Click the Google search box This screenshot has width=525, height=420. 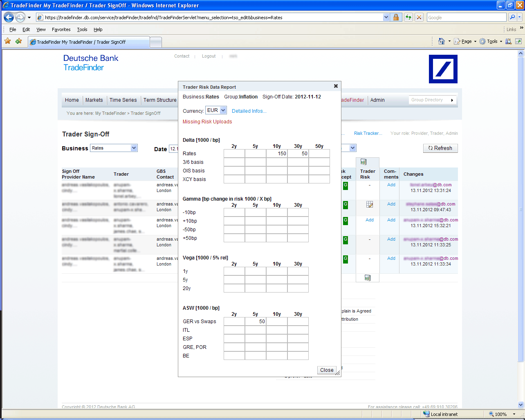click(x=466, y=18)
